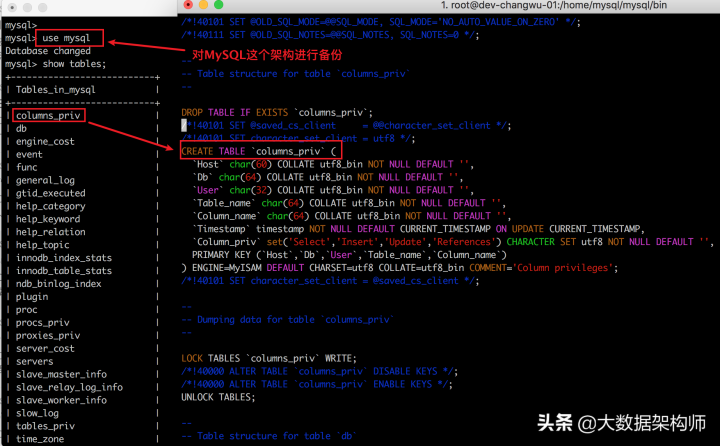Image resolution: width=720 pixels, height=446 pixels.
Task: Click 'Dumping data for table columns_priv' comment
Action: point(288,319)
